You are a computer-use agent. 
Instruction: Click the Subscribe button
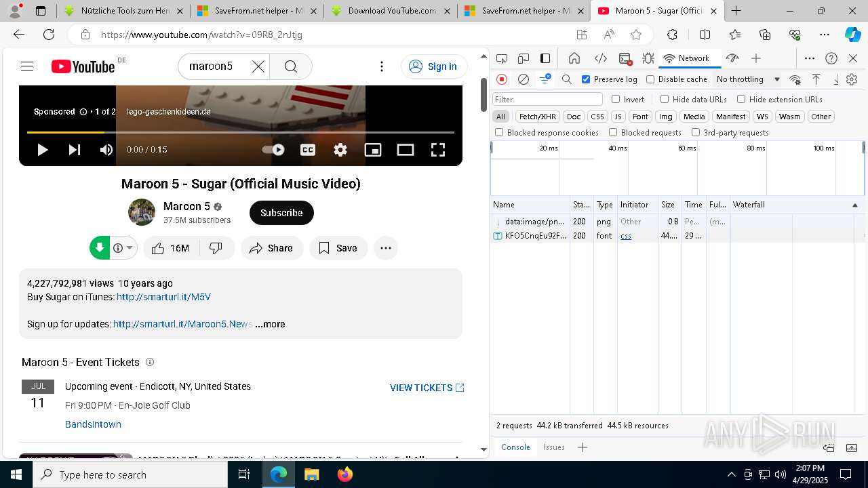[x=281, y=213]
